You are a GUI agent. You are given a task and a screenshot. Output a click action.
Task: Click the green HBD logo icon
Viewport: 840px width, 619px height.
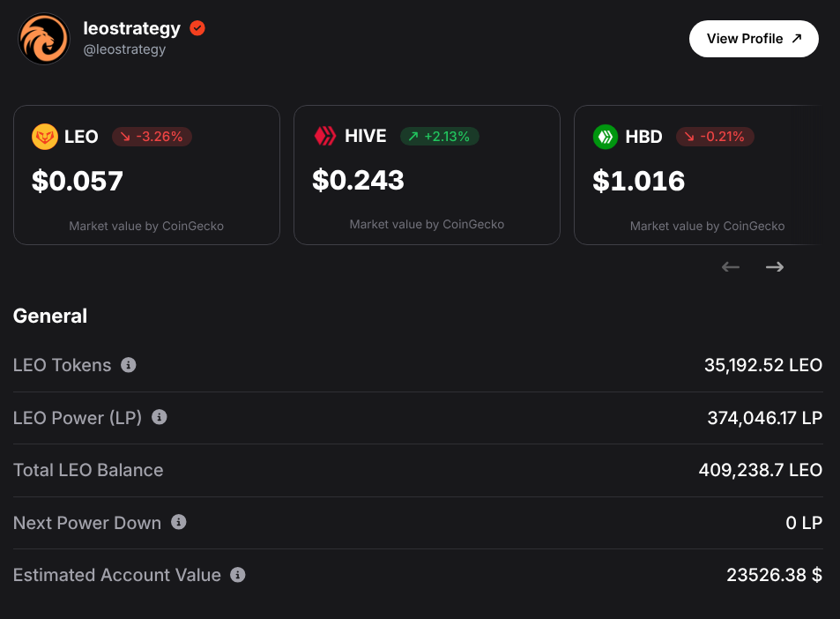click(606, 137)
